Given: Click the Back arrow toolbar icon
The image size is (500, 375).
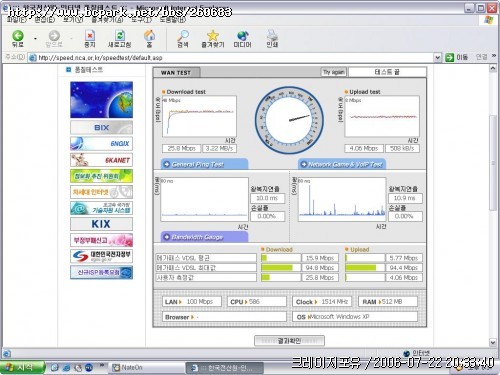Looking at the screenshot, I should pyautogui.click(x=18, y=36).
